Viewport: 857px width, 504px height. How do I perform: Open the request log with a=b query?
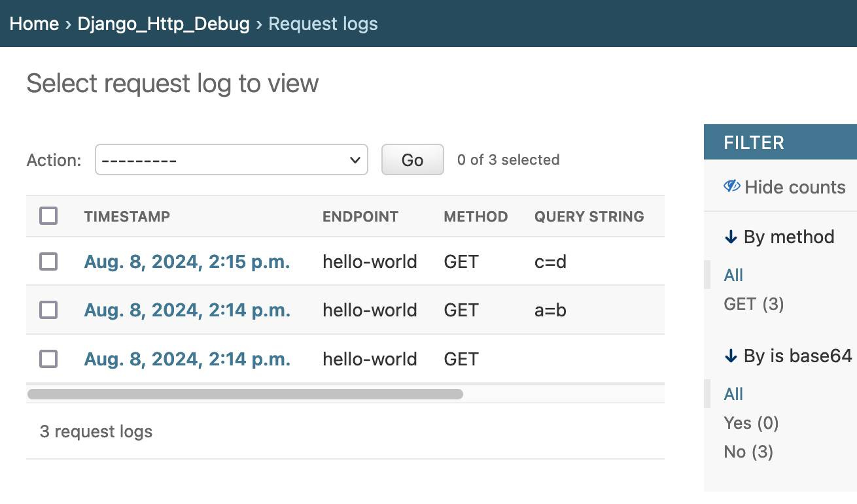pyautogui.click(x=187, y=310)
